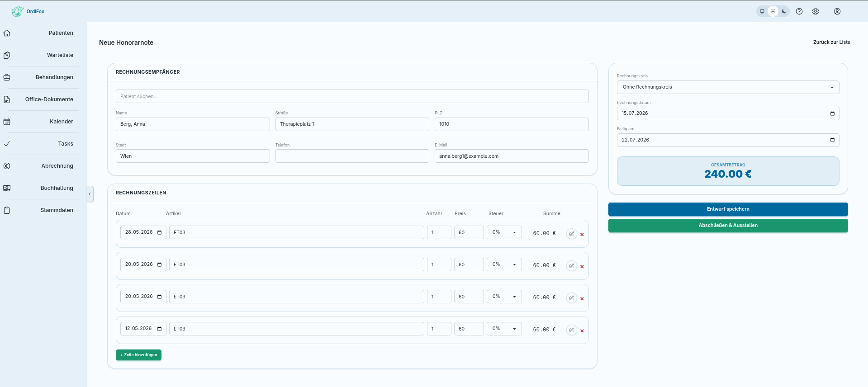Click the OrdiFox logo icon
Screen dimensions: 868x387
coord(17,11)
